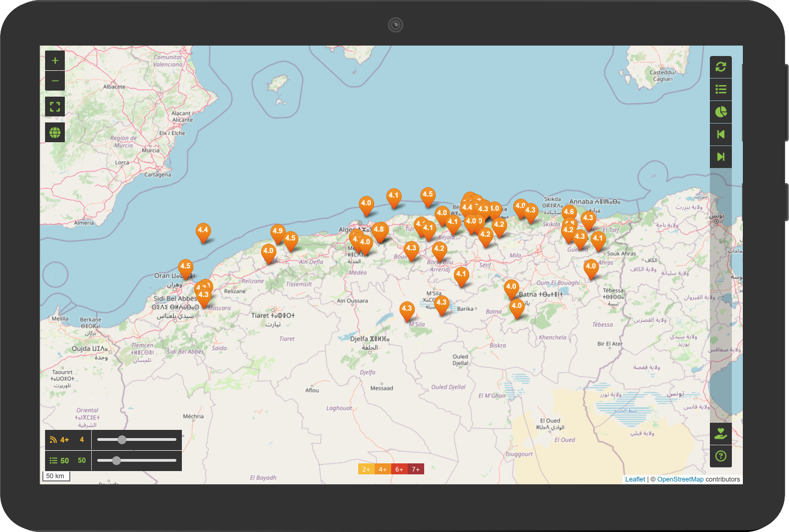The width and height of the screenshot is (789, 532).
Task: Click the globe icon button
Action: pyautogui.click(x=55, y=132)
